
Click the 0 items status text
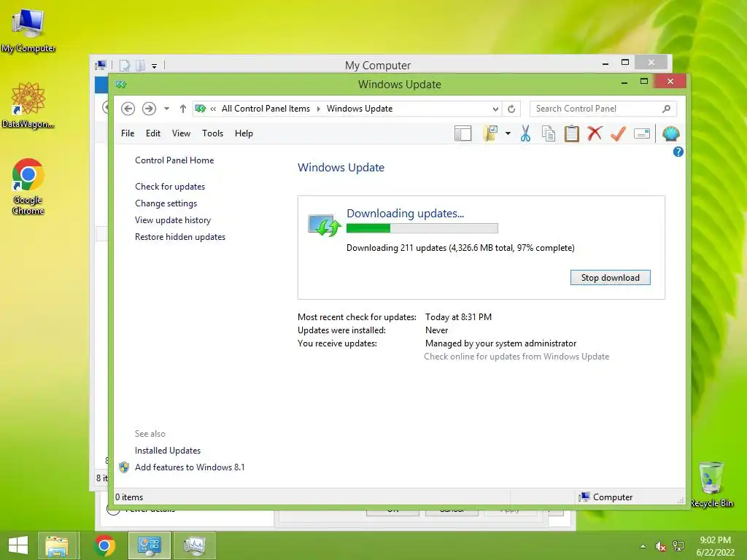point(129,497)
